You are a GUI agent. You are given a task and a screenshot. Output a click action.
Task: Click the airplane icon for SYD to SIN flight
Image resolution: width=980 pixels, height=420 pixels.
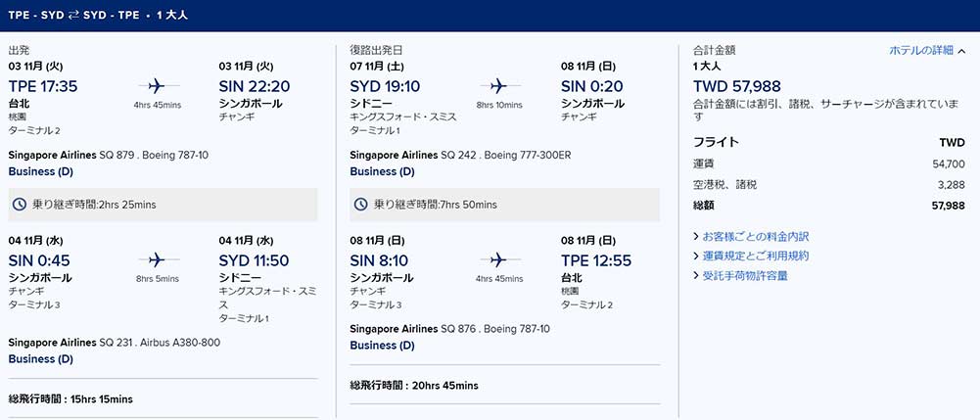click(498, 85)
